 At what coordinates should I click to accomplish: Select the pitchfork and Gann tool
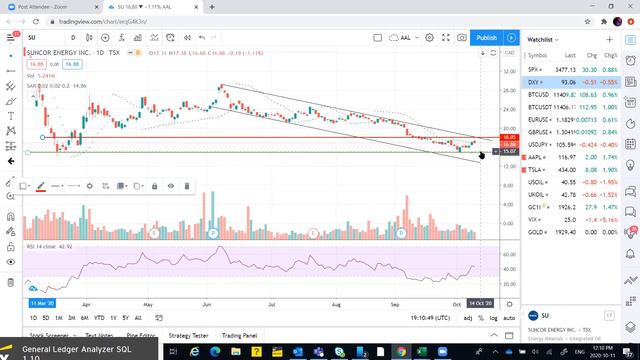pos(11,86)
